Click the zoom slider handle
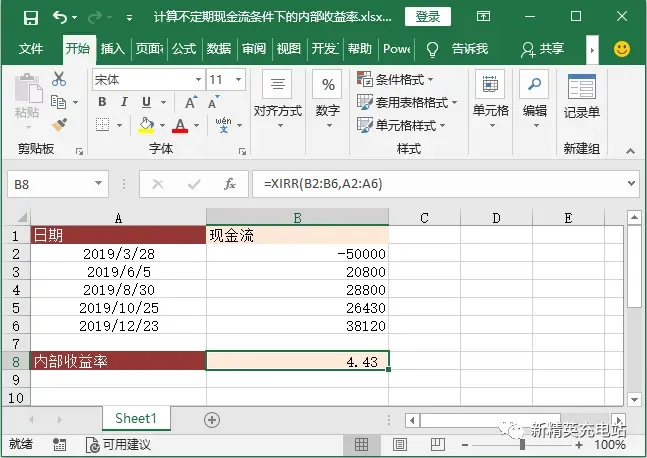Screen dimensions: 647x458 click(x=522, y=445)
